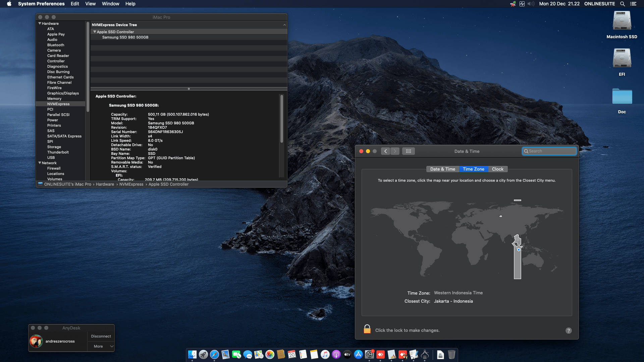This screenshot has height=362, width=644.
Task: Focus the Search field in Date & Time
Action: point(549,151)
